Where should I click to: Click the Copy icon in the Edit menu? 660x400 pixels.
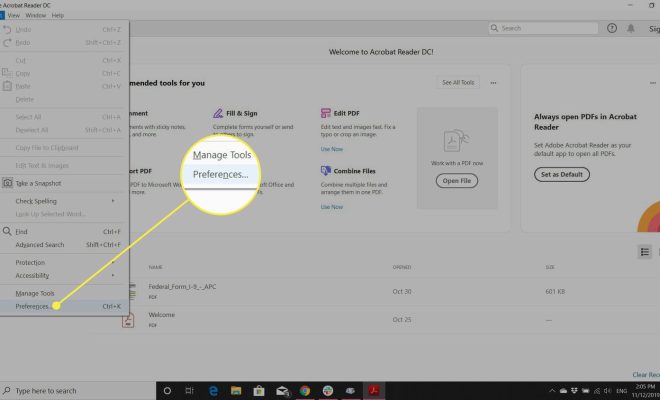[x=7, y=73]
